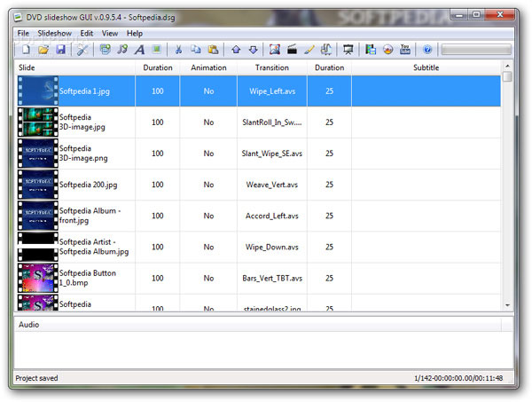Add music using the notes icon
The image size is (532, 402).
[x=122, y=50]
